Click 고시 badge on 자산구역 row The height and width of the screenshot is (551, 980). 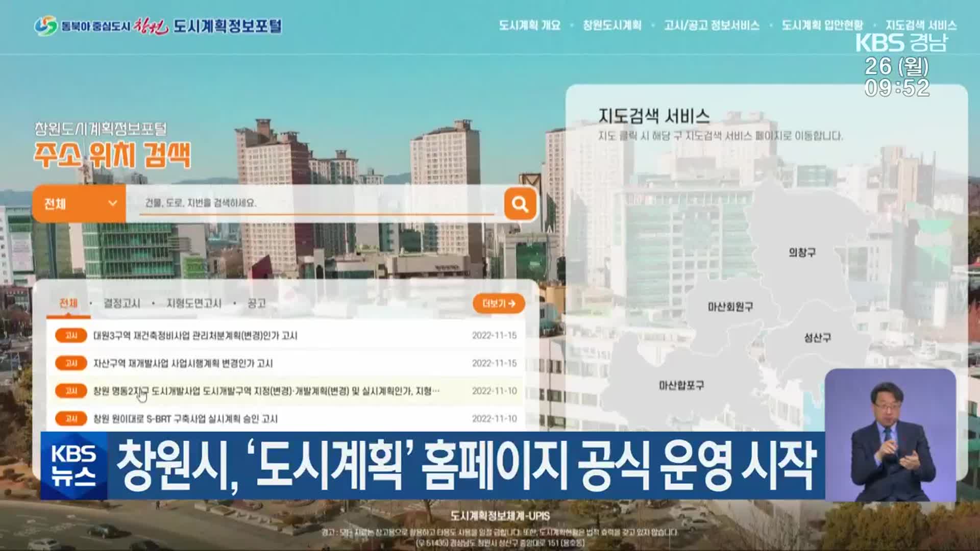[71, 363]
